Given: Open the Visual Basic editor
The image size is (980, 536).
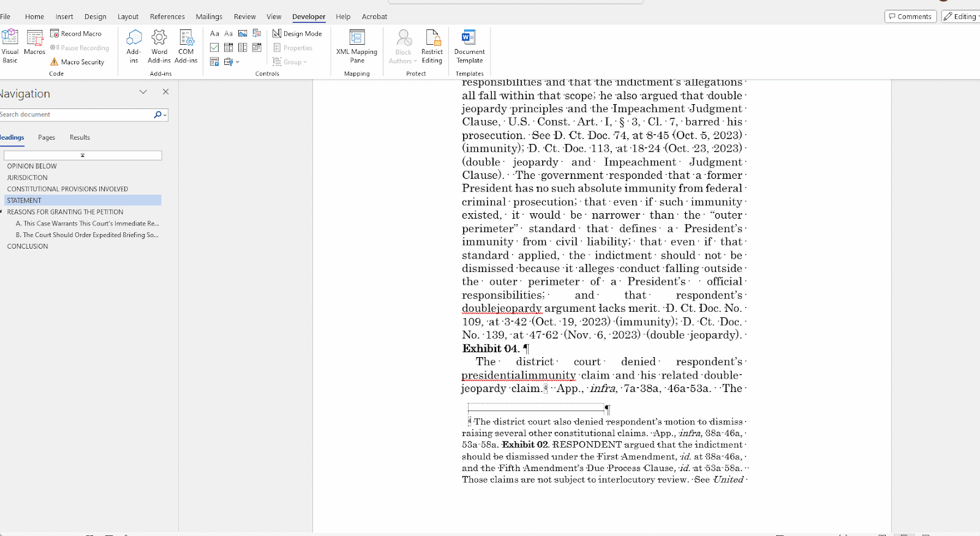Looking at the screenshot, I should [10, 47].
